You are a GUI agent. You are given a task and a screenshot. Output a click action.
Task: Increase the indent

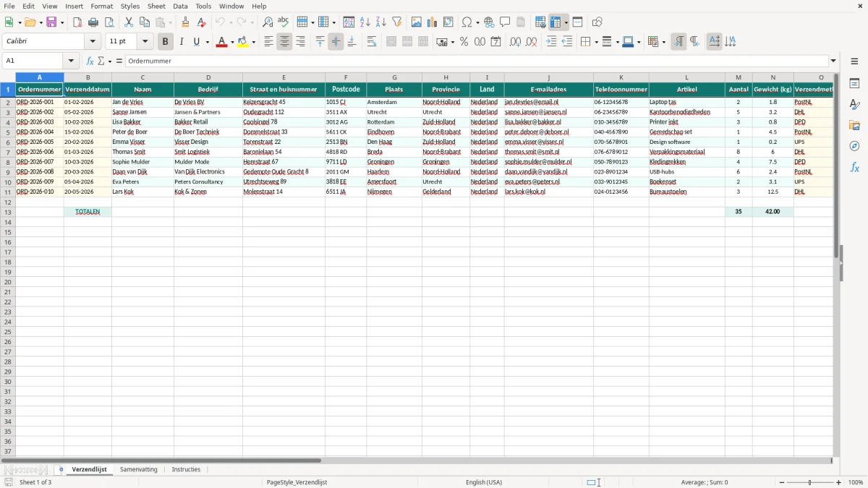pyautogui.click(x=551, y=42)
